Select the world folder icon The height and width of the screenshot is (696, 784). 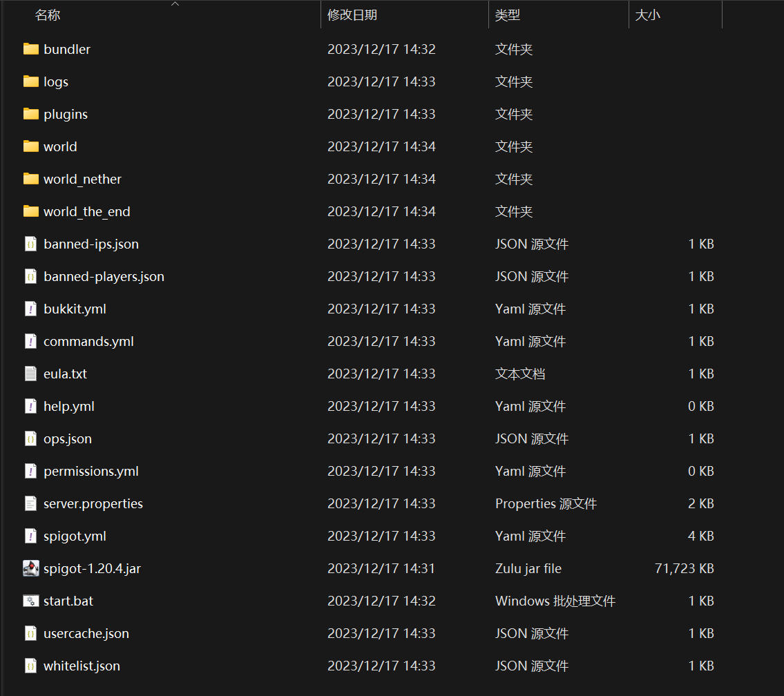(x=31, y=146)
